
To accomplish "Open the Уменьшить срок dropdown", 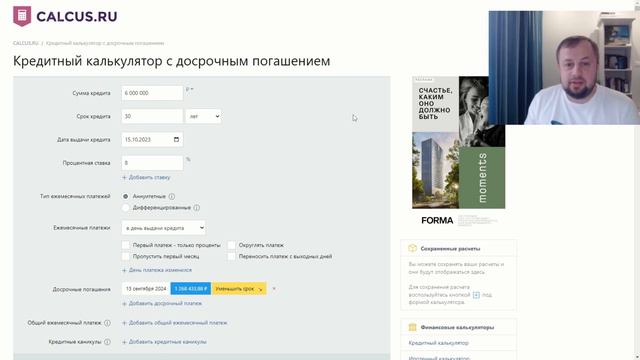I will tap(239, 289).
